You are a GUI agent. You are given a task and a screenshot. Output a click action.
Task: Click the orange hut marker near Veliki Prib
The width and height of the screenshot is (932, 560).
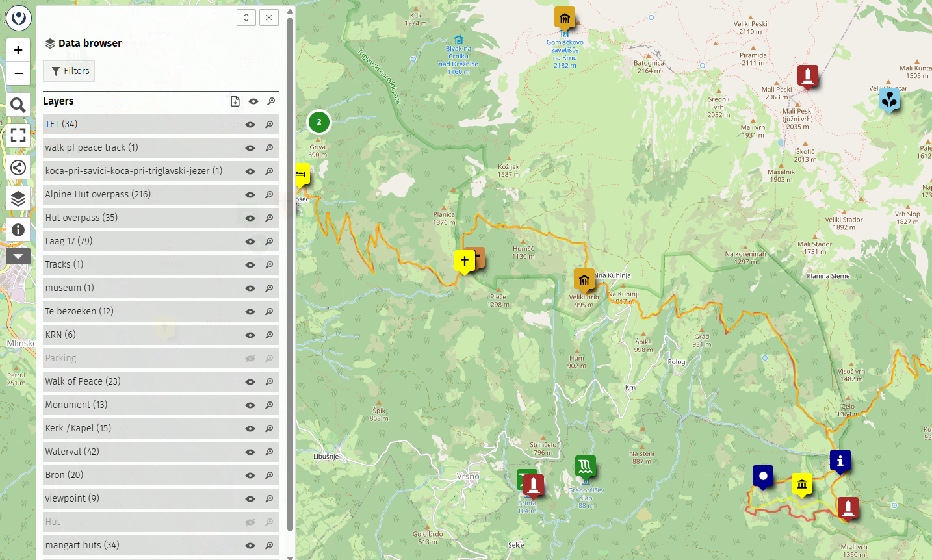click(x=584, y=279)
